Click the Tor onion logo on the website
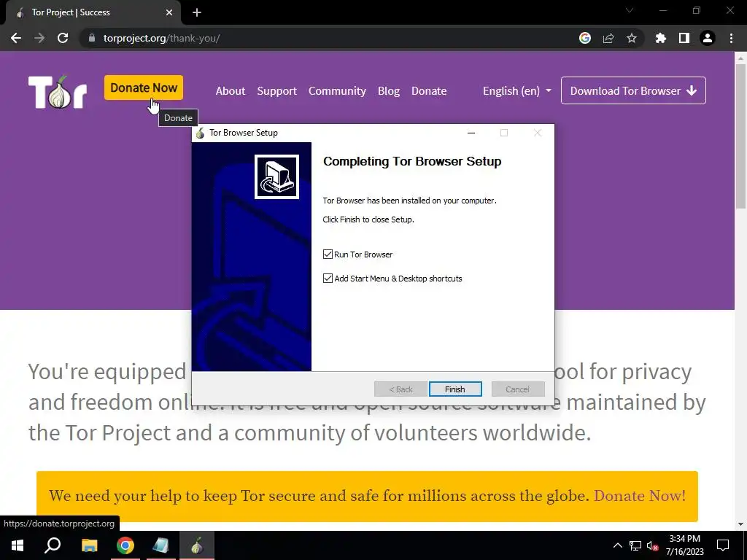 click(58, 92)
